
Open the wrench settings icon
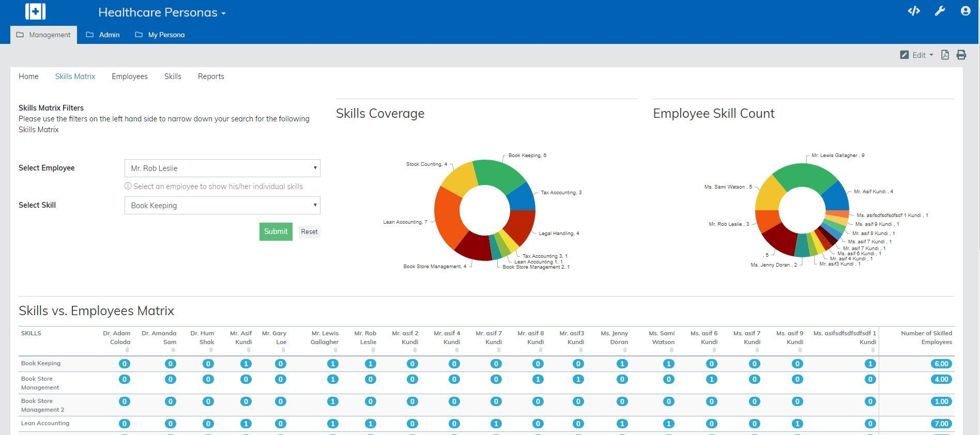pos(940,11)
